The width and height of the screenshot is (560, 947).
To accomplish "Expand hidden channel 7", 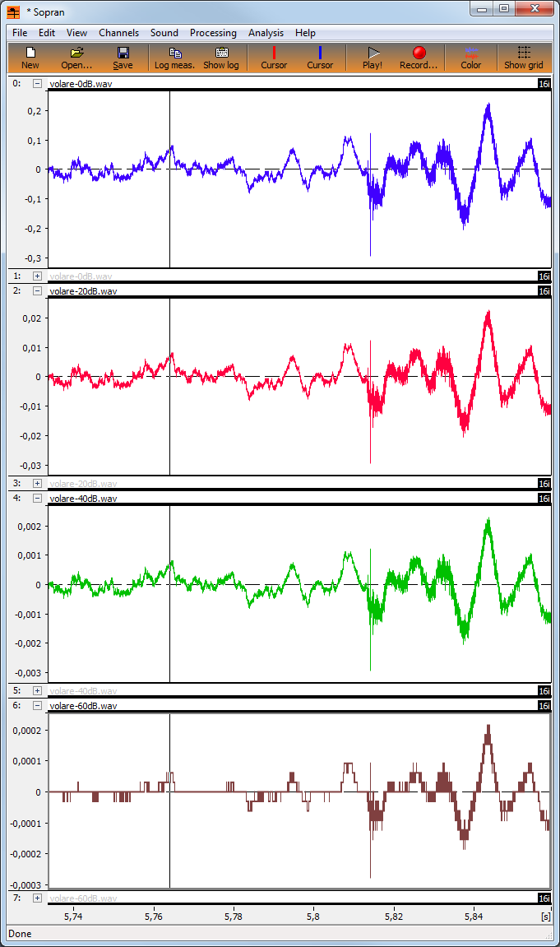I will [x=37, y=898].
